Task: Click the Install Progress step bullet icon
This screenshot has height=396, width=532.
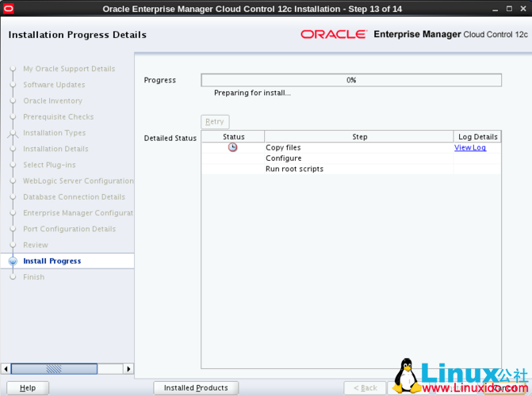Action: [x=13, y=261]
